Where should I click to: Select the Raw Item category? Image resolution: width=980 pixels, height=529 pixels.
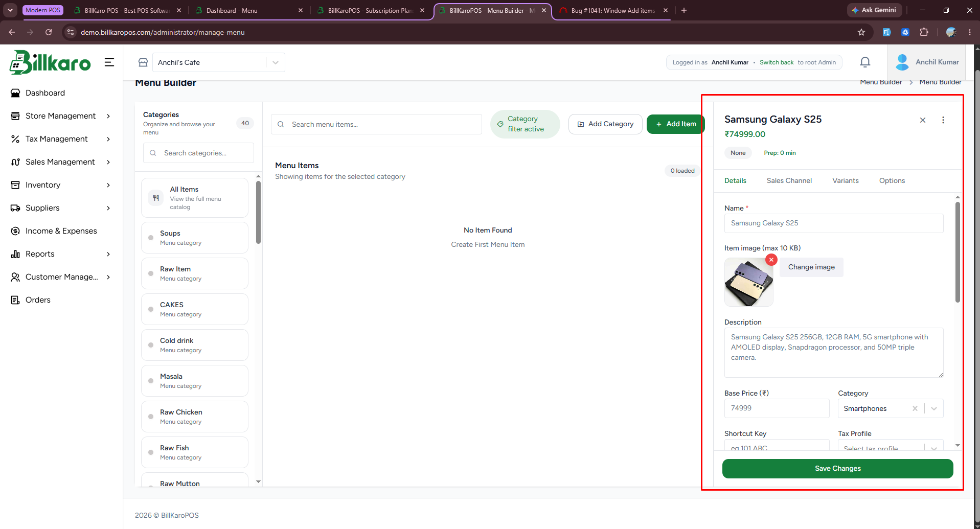pos(195,273)
